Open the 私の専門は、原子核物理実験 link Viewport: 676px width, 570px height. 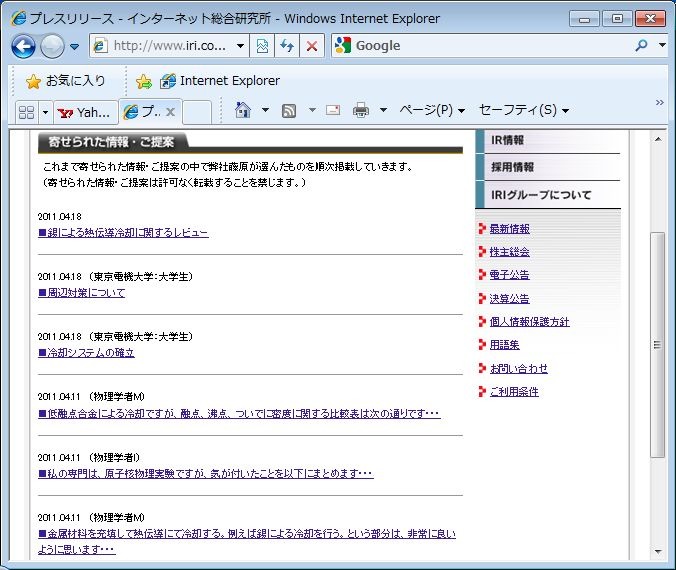206,473
